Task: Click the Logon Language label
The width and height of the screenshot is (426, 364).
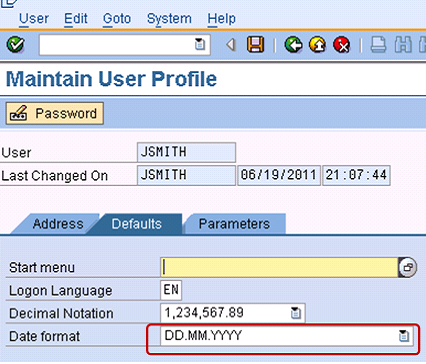Action: click(60, 291)
